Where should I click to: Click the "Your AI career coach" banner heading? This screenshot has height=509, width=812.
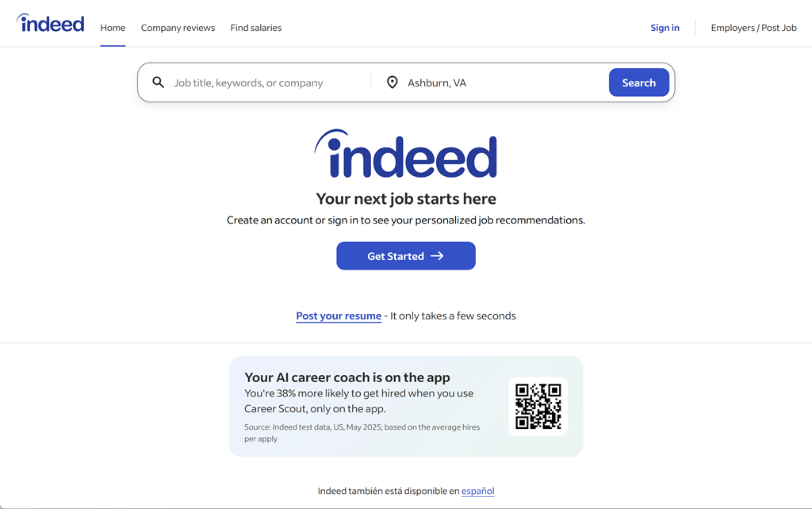347,377
